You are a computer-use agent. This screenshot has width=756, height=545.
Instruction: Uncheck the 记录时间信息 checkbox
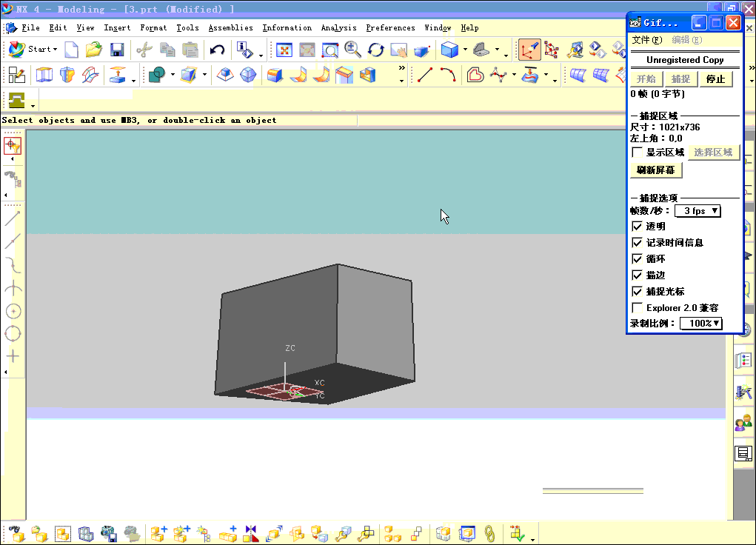click(637, 243)
